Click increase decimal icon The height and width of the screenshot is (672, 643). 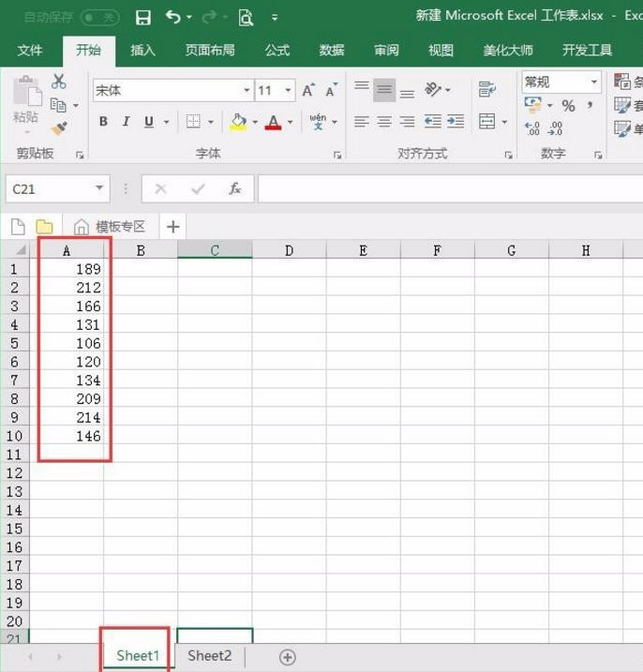[532, 128]
